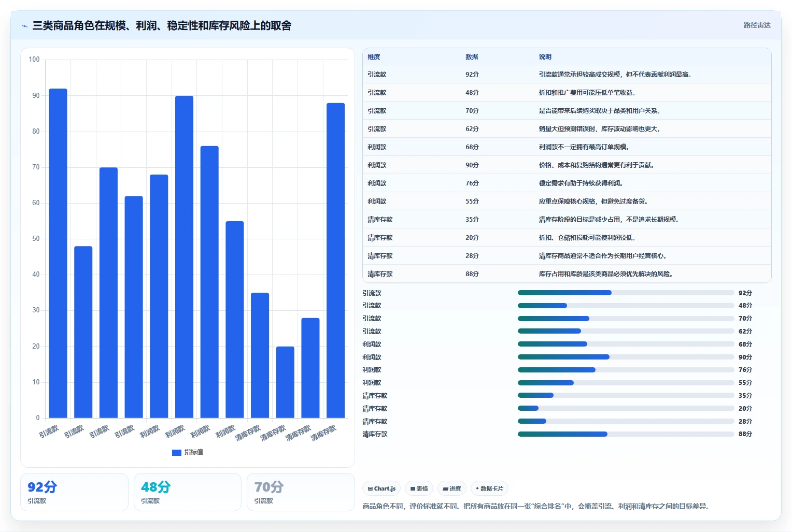Click the 表格 tag chip
Screen dimensions: 792x532
[x=419, y=488]
